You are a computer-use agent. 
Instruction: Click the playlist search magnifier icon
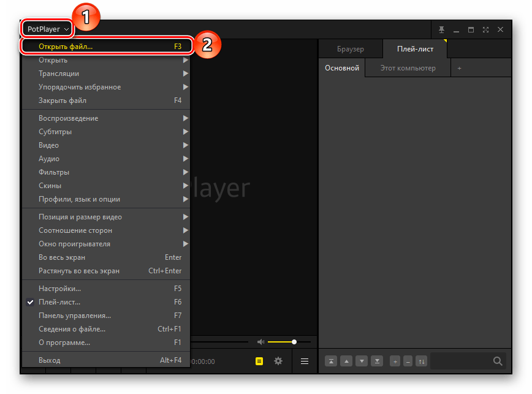click(x=498, y=361)
